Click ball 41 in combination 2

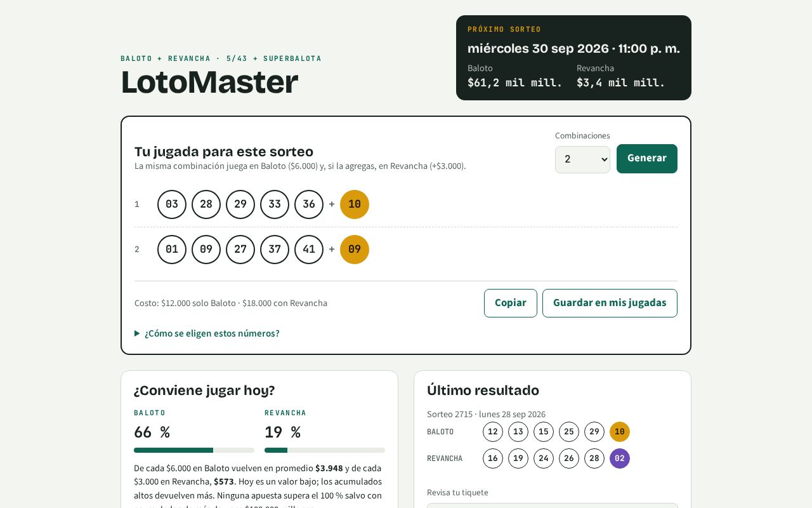(x=309, y=250)
